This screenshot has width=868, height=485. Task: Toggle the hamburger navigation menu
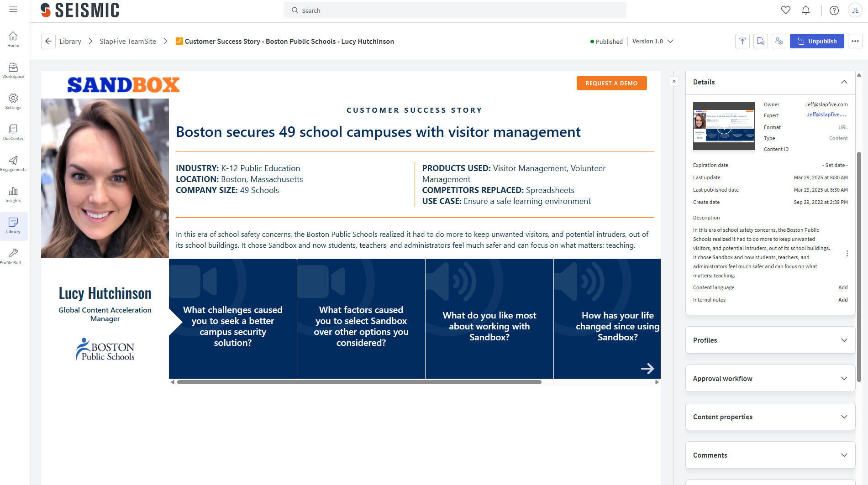click(x=13, y=9)
